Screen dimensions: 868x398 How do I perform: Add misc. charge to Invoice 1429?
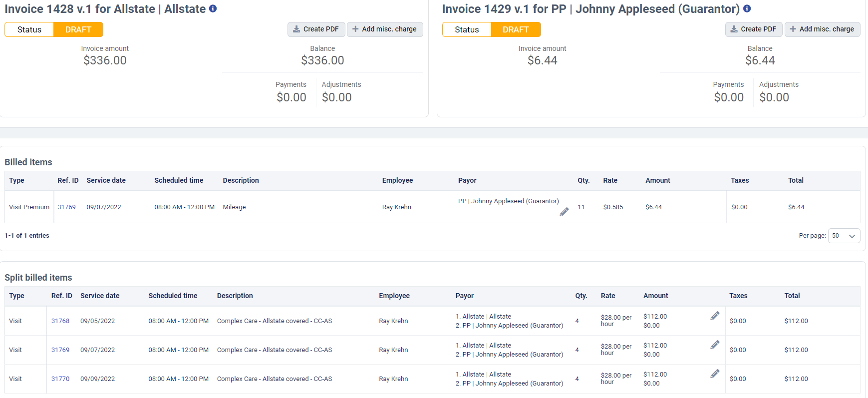click(822, 29)
